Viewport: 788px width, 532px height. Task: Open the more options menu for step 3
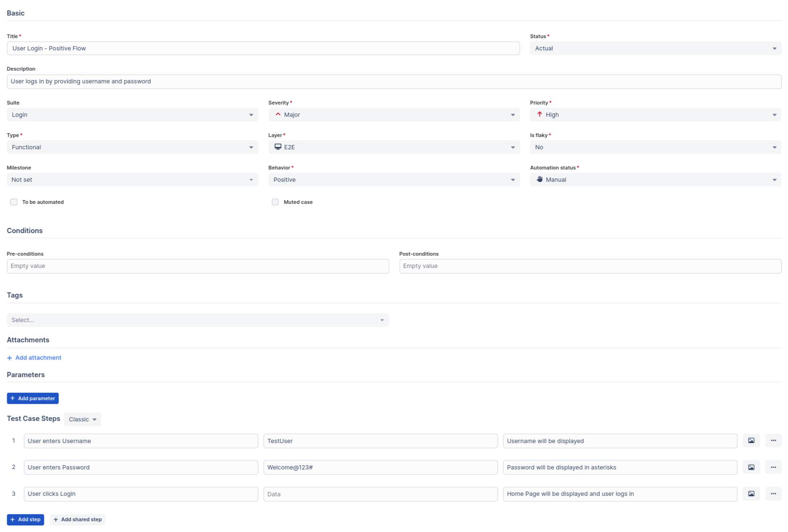[x=773, y=493]
